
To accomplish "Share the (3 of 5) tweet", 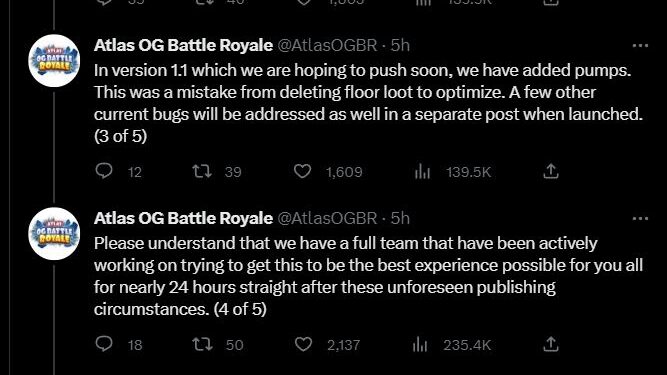I will [x=550, y=171].
